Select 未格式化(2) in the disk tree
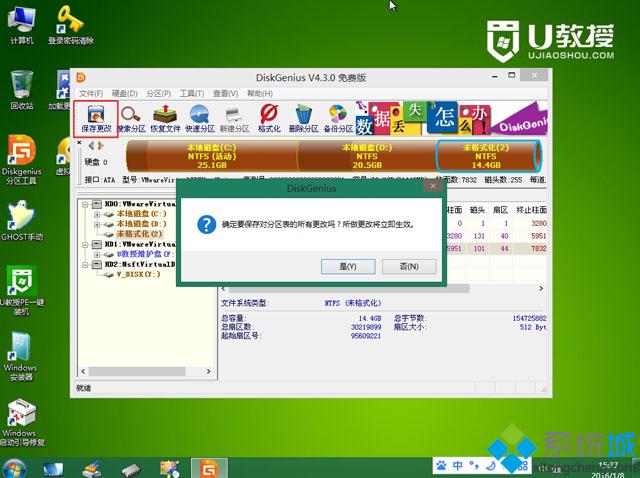 point(139,234)
